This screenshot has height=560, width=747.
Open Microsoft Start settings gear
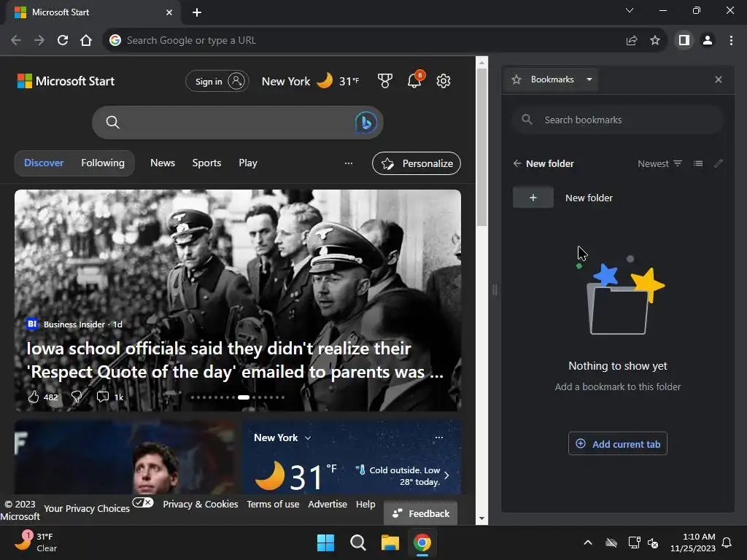444,81
